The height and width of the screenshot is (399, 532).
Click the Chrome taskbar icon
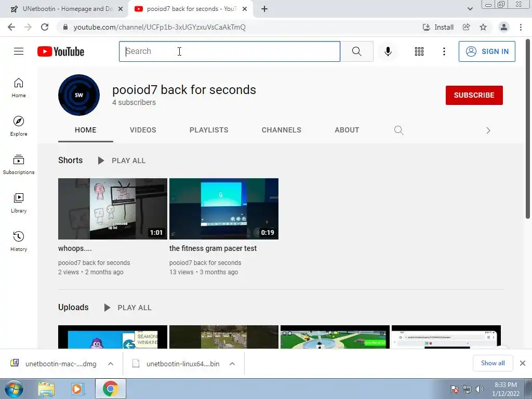110,389
